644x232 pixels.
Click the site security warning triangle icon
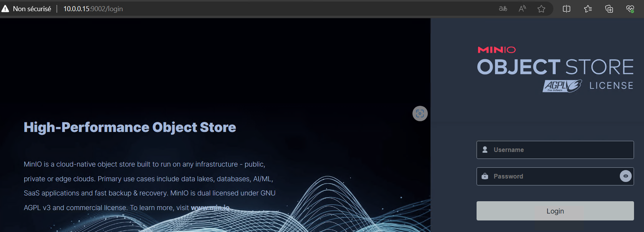[x=5, y=8]
